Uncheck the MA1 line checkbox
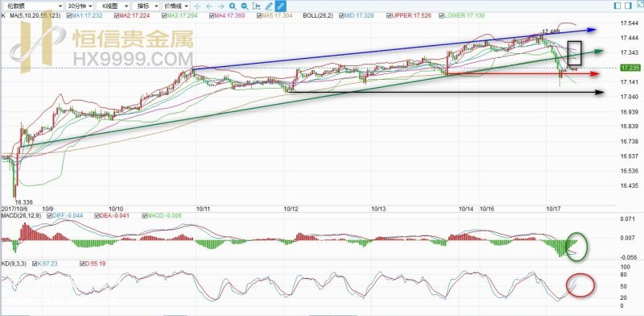The height and width of the screenshot is (316, 644). (x=69, y=16)
